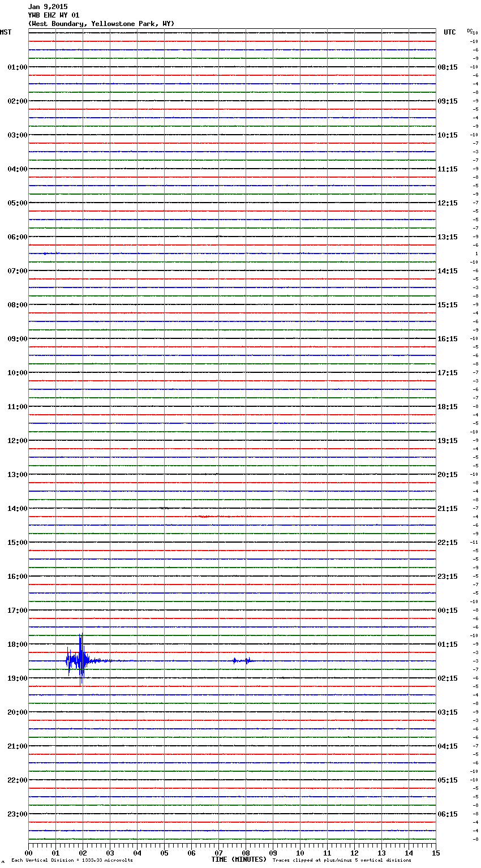The width and height of the screenshot is (481, 868).
Task: Select the 06:00 MST time label
Action: (x=18, y=237)
